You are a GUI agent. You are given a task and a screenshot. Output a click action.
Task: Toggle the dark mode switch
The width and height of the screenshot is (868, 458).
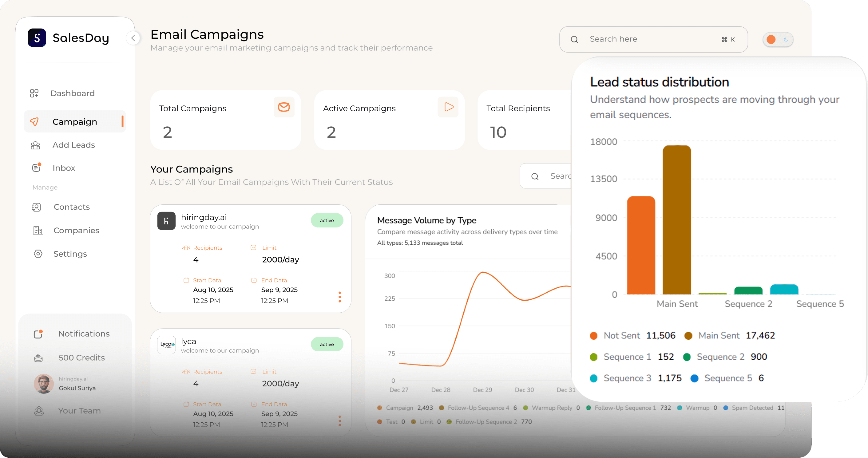click(x=778, y=40)
